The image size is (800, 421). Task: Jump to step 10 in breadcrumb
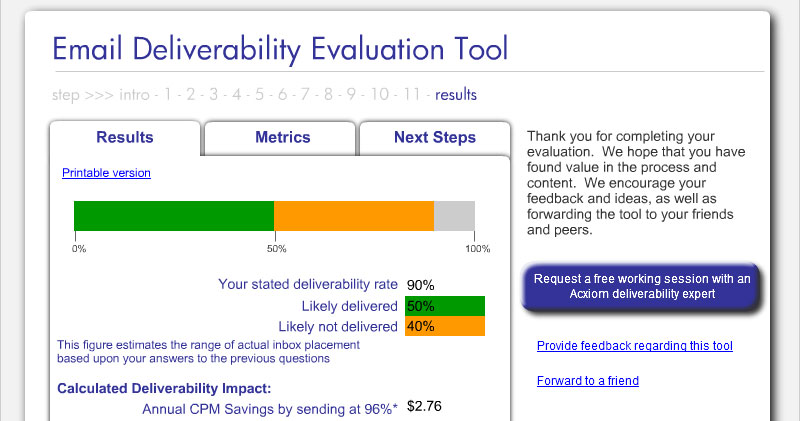click(x=380, y=94)
